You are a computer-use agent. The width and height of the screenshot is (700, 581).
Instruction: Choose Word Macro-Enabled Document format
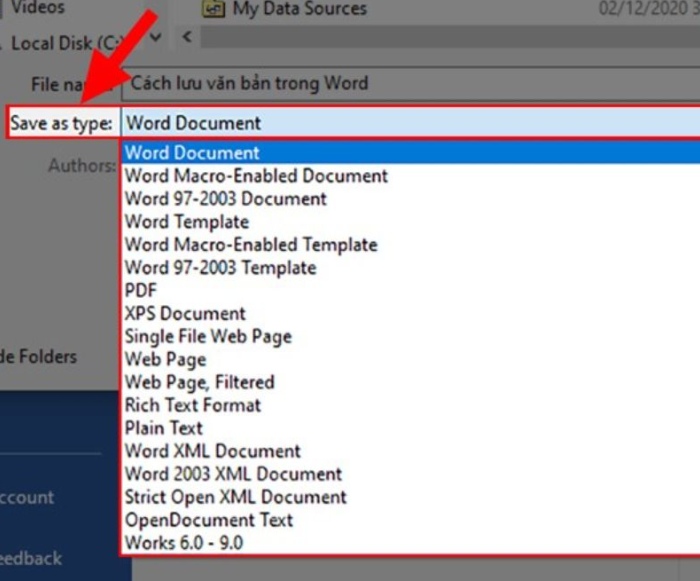[412, 176]
